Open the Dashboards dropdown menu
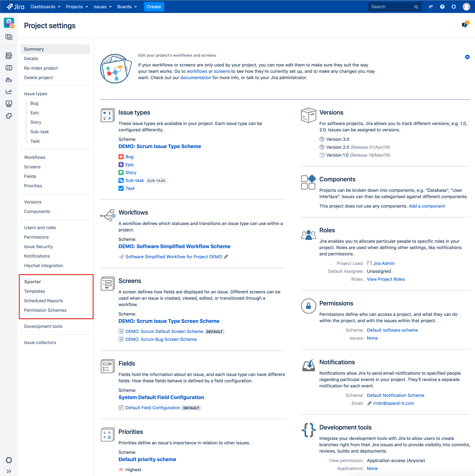 pos(45,7)
